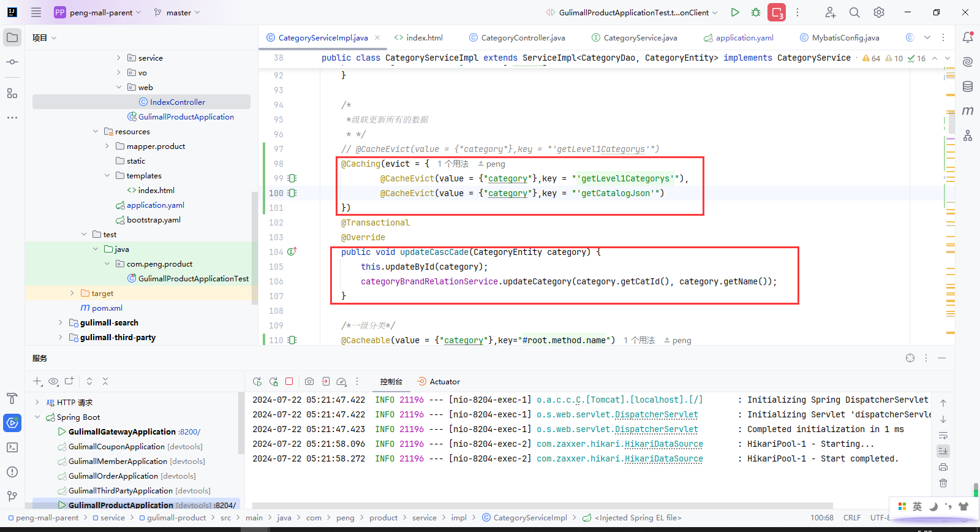Open the Database tool window
The width and height of the screenshot is (980, 532).
point(968,86)
